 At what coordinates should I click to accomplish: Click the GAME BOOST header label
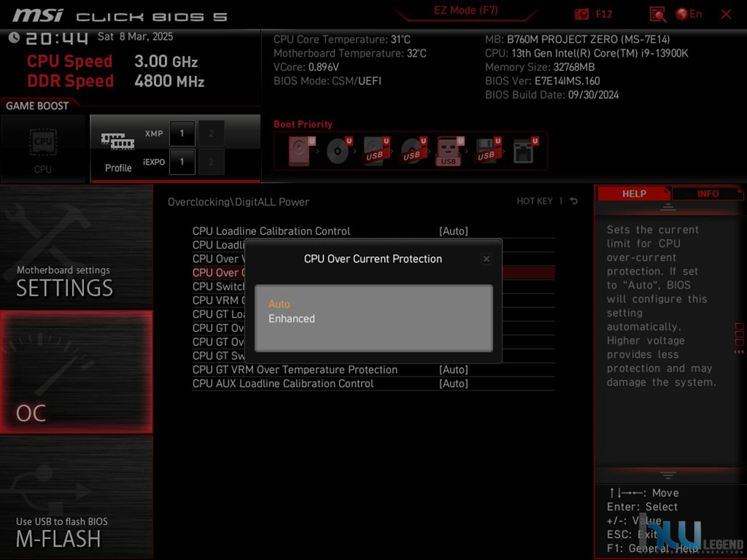(x=37, y=106)
